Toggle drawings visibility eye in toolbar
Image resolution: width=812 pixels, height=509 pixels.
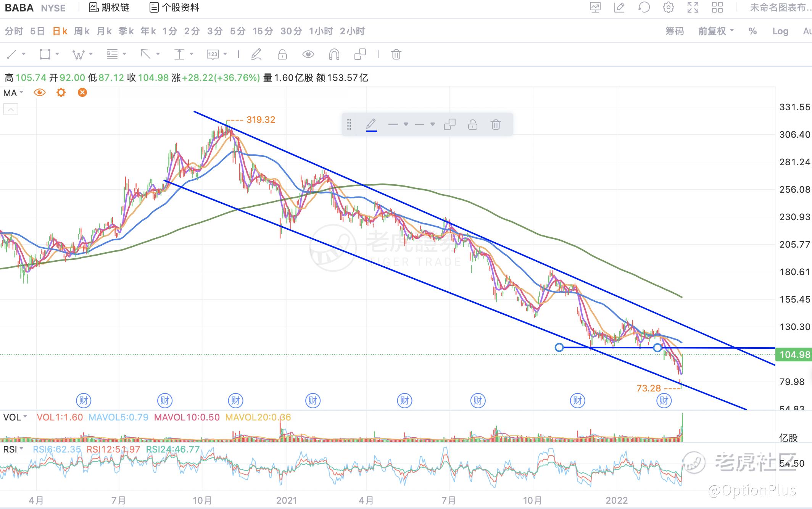308,55
